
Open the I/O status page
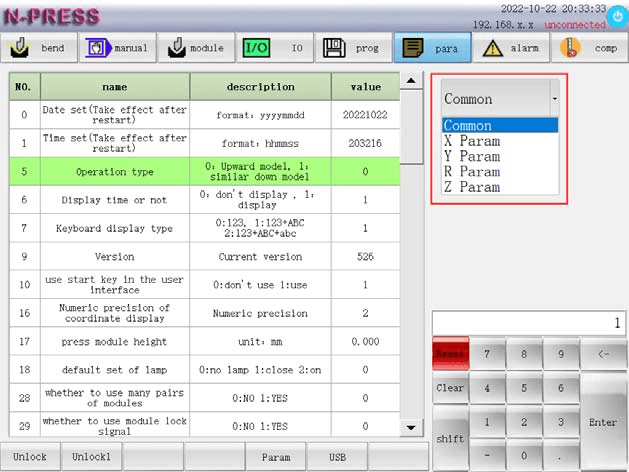tap(274, 47)
